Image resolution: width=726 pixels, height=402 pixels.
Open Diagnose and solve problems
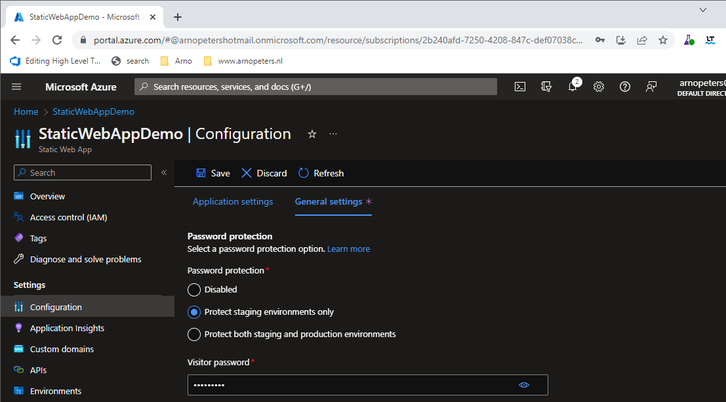[86, 259]
